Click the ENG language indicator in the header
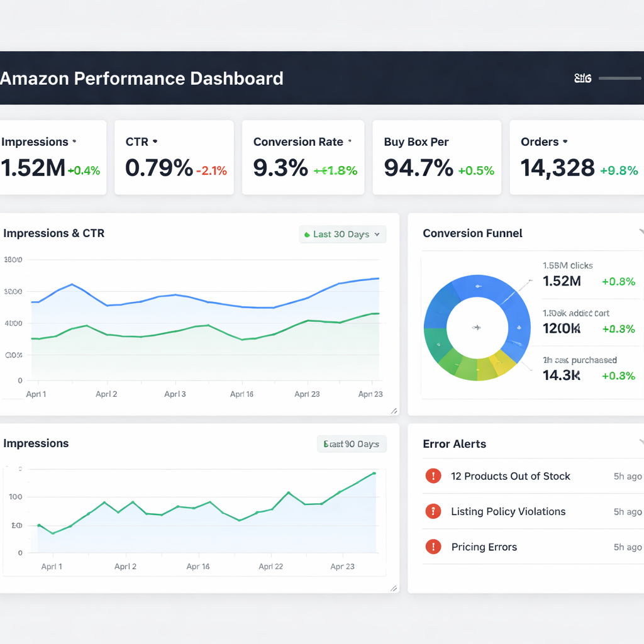 [x=582, y=78]
